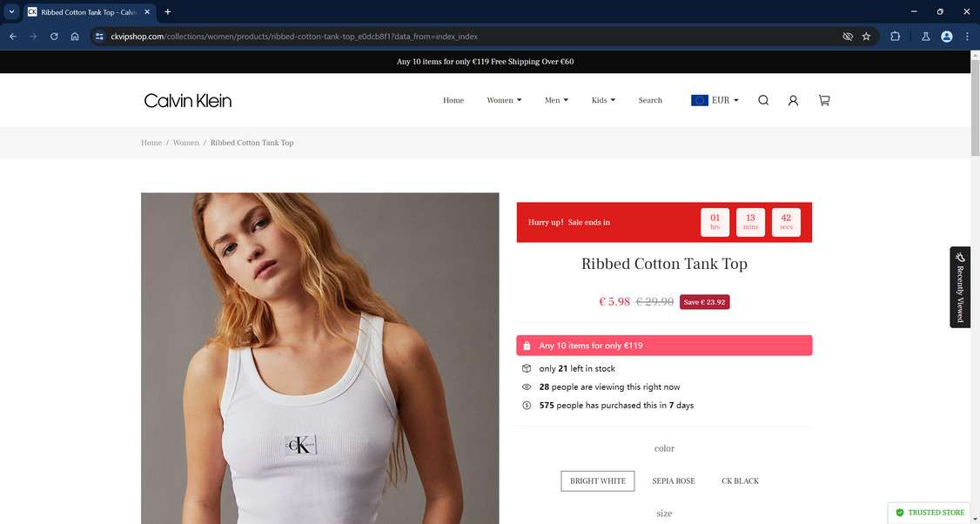Click the Ribbed Cotton Tank Top breadcrumb text
The height and width of the screenshot is (524, 980).
(252, 143)
